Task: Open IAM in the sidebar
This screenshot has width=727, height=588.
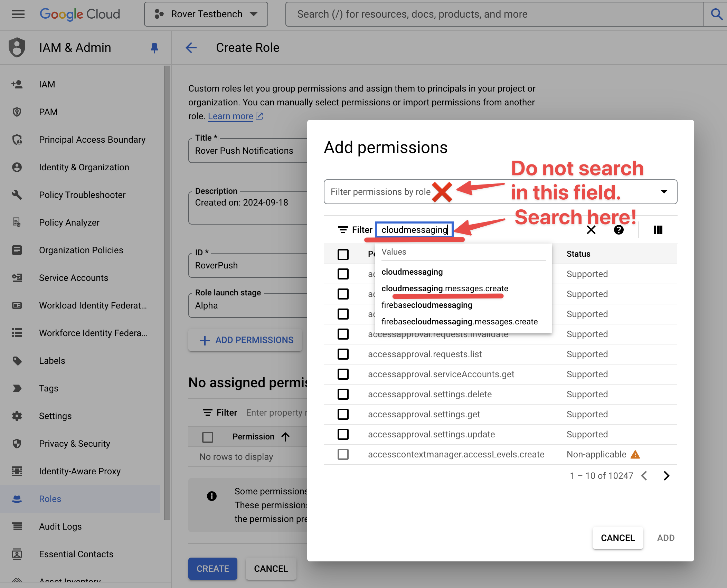Action: point(47,84)
